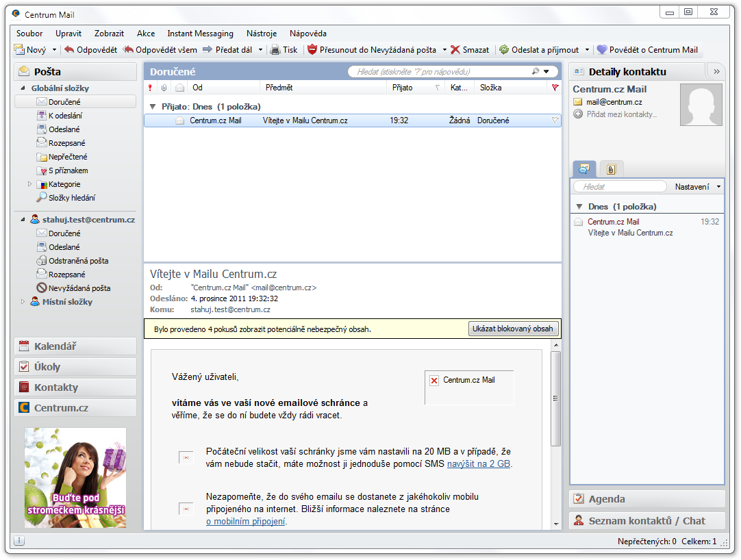The height and width of the screenshot is (560, 741).
Task: Click the Odeslat a přijmout button
Action: click(x=539, y=49)
